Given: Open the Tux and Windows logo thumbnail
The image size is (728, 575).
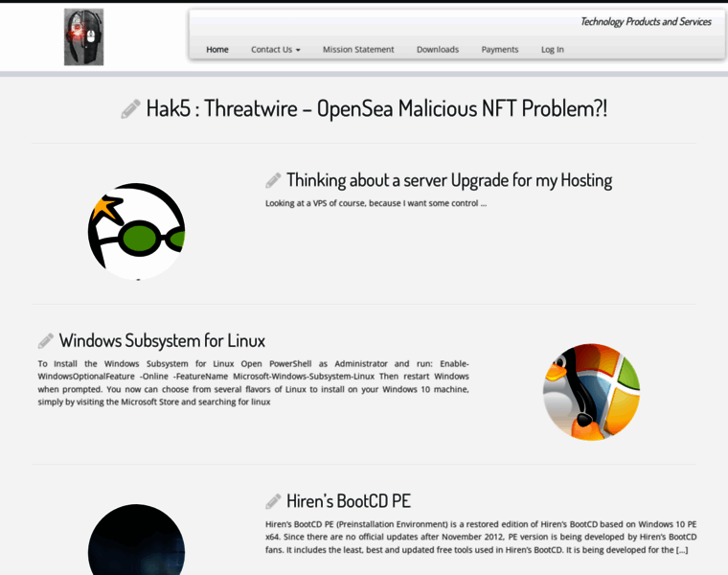Looking at the screenshot, I should tap(592, 392).
